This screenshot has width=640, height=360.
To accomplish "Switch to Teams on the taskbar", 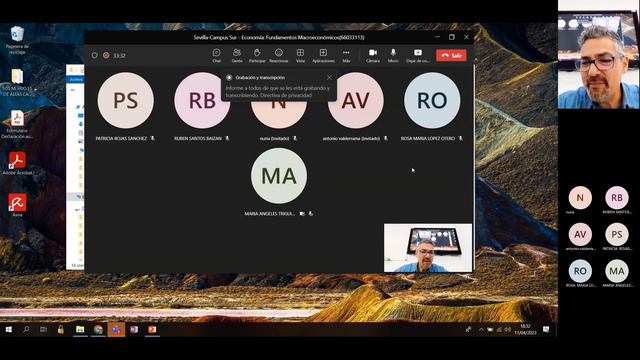I will 116,329.
